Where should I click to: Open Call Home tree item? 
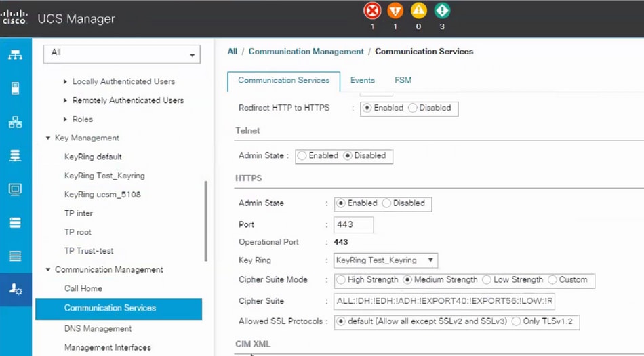[x=83, y=289]
